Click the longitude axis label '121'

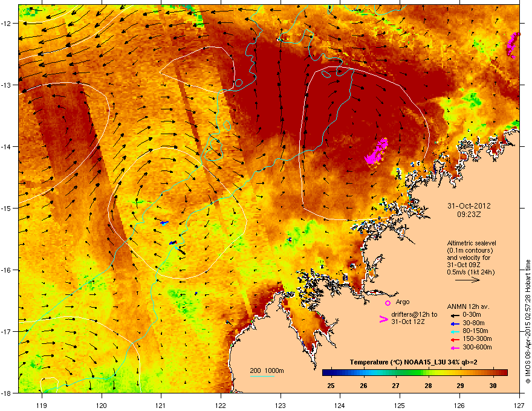[161, 405]
